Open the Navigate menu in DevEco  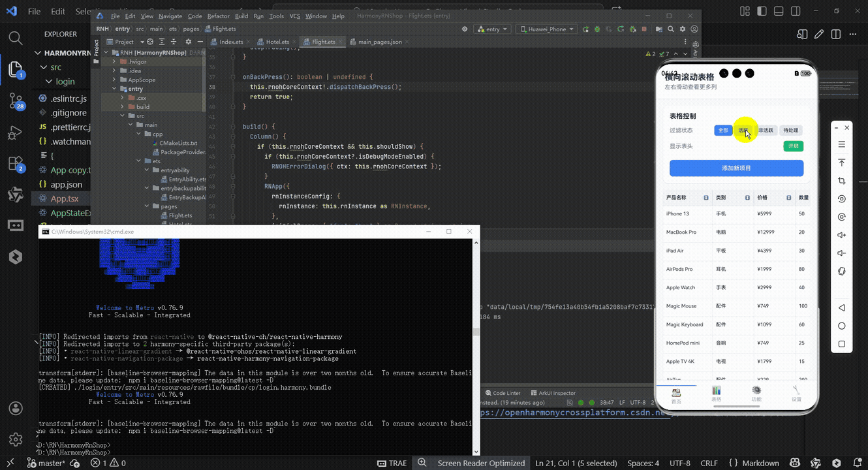(x=170, y=16)
